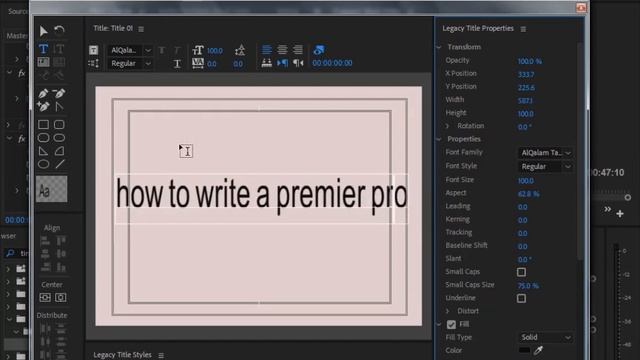
Task: Collapse the Properties section
Action: click(x=439, y=139)
